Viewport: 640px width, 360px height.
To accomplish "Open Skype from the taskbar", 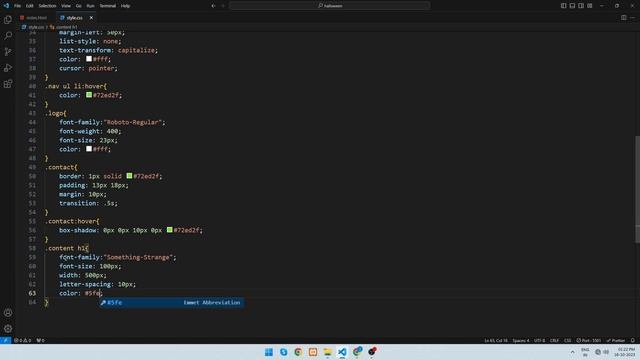I will point(283,352).
